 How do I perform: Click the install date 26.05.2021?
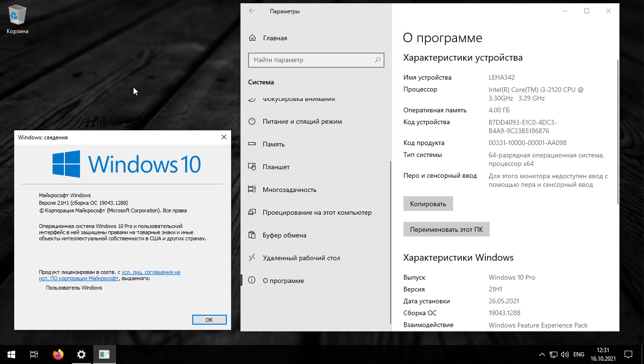coord(505,301)
